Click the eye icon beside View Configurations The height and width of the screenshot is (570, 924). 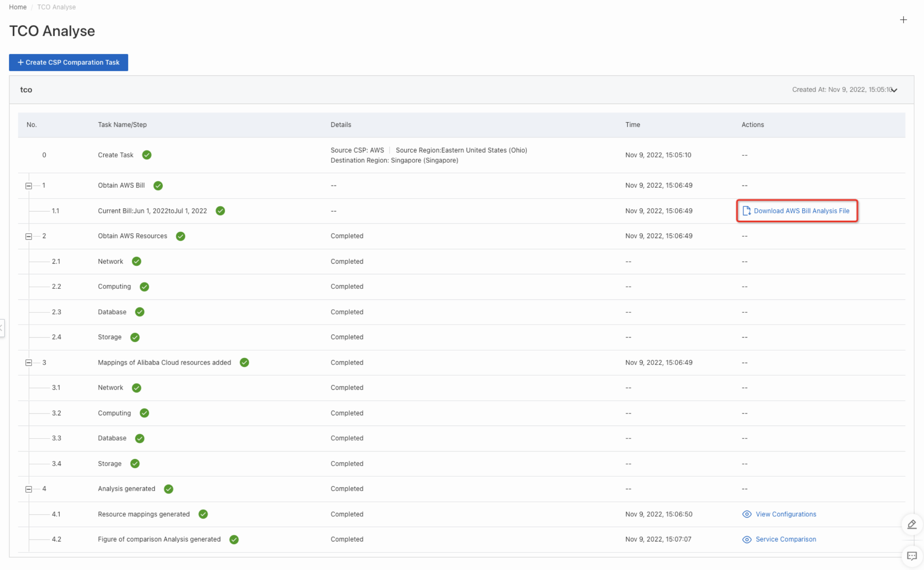(747, 514)
